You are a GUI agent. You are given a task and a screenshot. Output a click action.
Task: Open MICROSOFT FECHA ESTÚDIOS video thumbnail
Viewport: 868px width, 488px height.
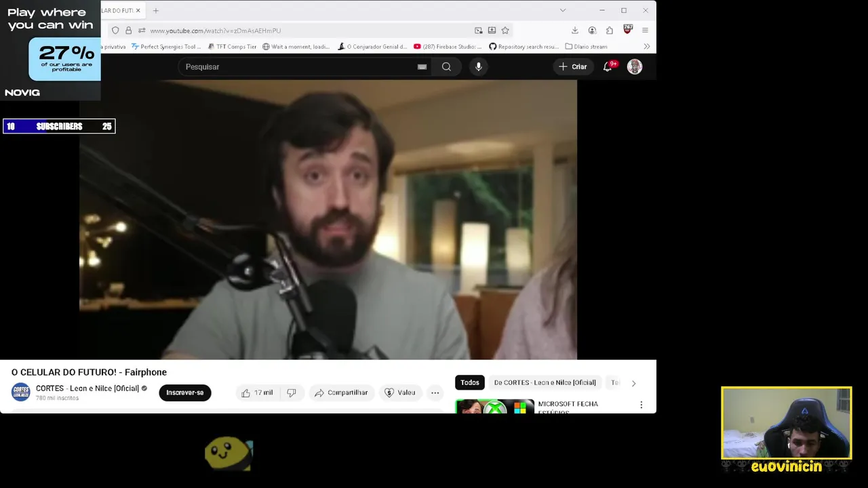(x=494, y=406)
